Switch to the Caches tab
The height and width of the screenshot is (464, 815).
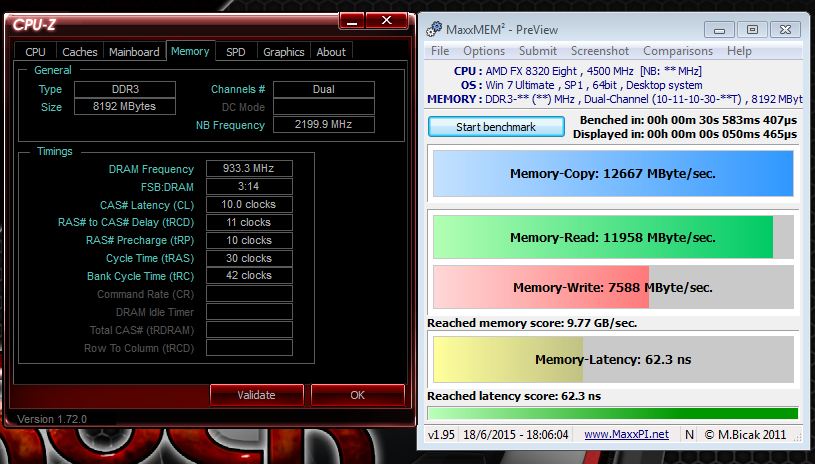[x=80, y=52]
